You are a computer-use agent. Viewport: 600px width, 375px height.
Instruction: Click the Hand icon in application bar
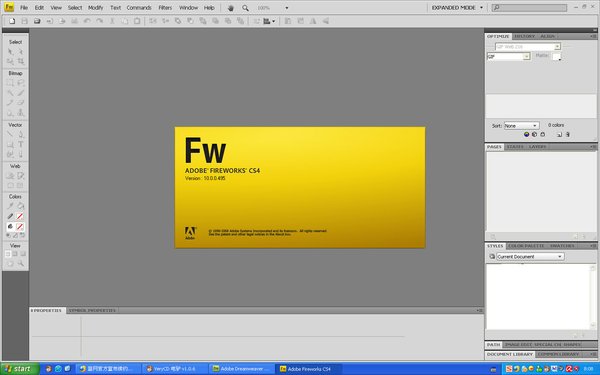point(231,8)
